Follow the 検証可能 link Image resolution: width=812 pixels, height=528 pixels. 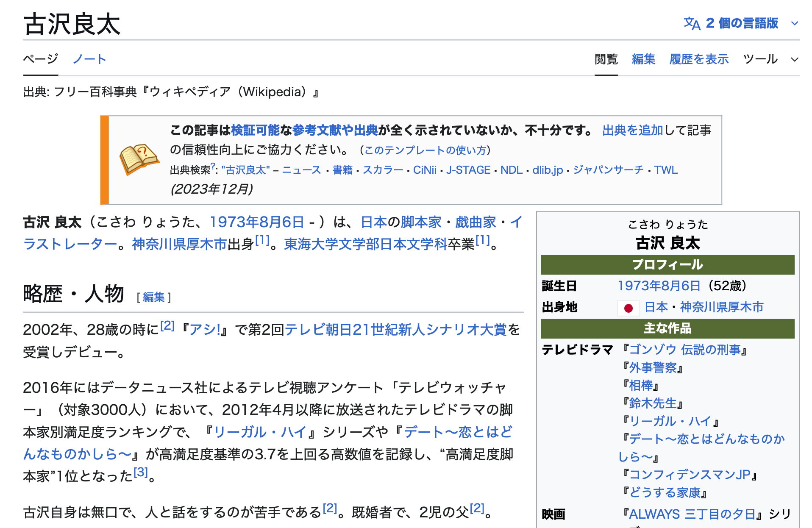[x=256, y=130]
